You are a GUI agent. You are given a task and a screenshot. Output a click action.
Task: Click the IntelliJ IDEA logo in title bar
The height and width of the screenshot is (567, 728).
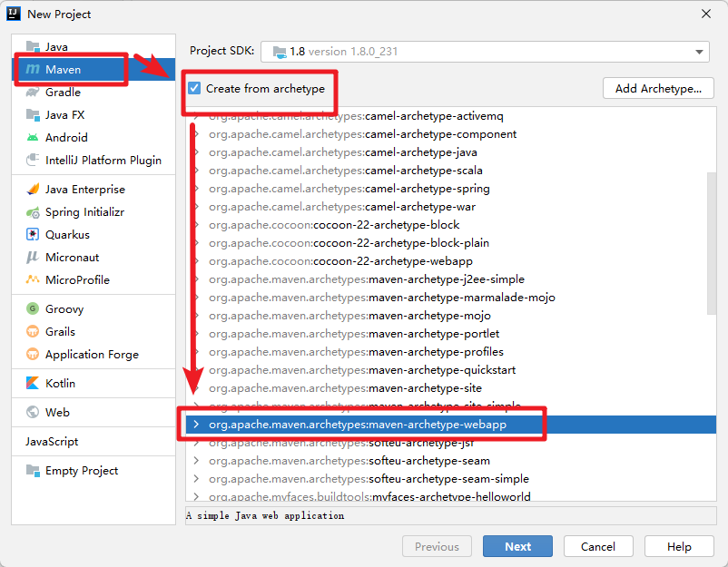14,14
